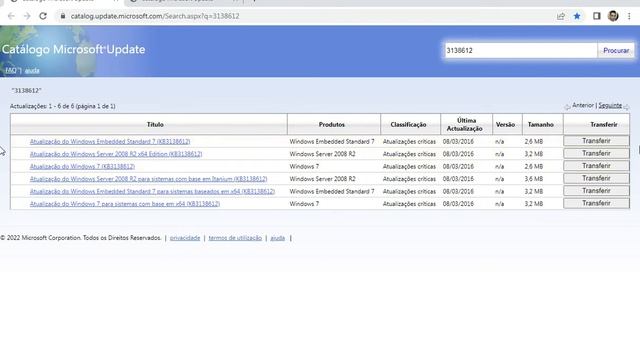Open Windows Embedded Standard 7 x64 update link
The height and width of the screenshot is (360, 640).
coord(152,191)
